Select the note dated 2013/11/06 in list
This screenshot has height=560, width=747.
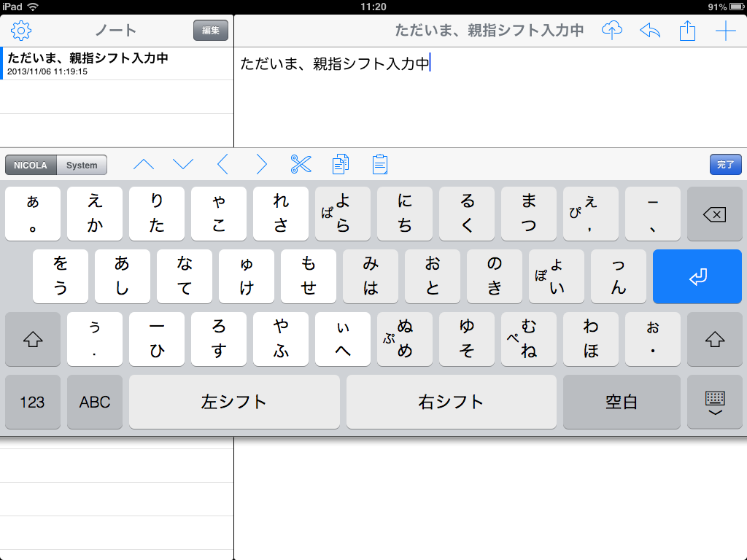click(117, 63)
